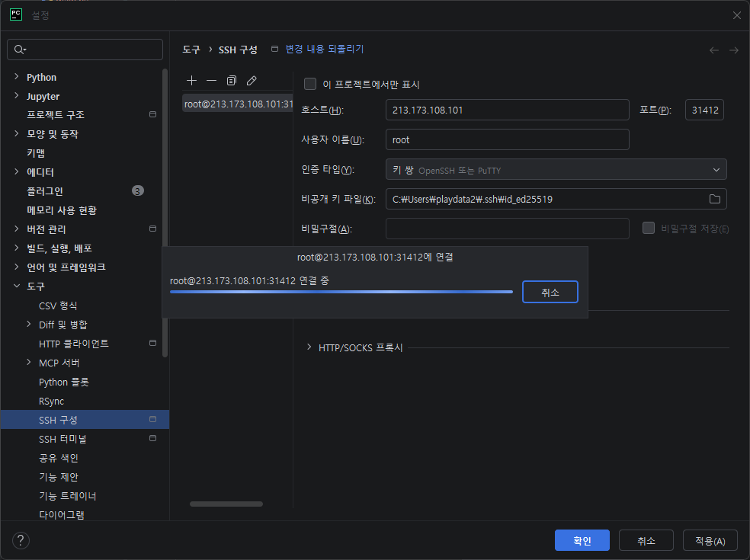
Task: Click bottom 취소 button of settings
Action: pyautogui.click(x=646, y=540)
